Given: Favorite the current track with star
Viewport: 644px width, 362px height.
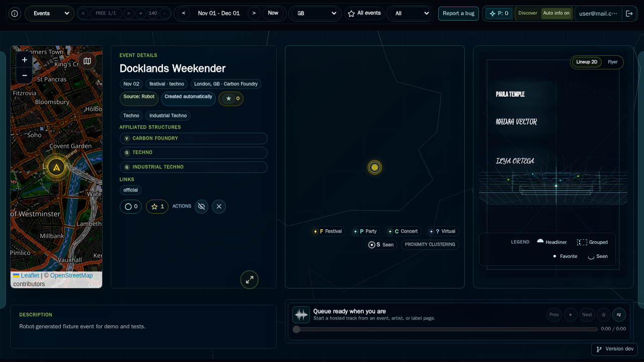Looking at the screenshot, I should pyautogui.click(x=604, y=315).
